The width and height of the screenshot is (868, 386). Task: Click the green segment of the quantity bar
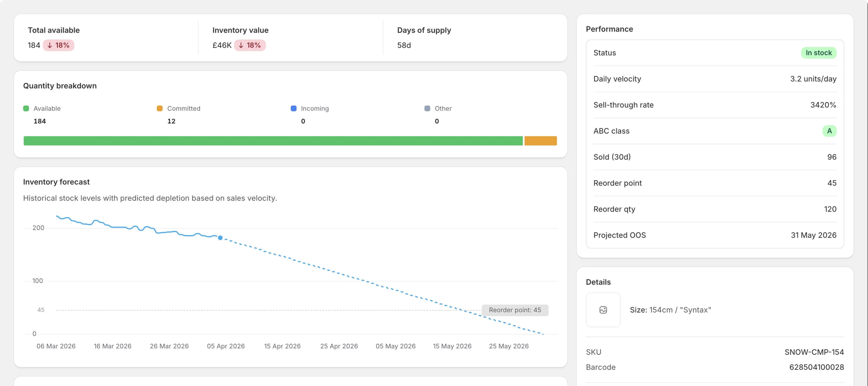tap(273, 141)
